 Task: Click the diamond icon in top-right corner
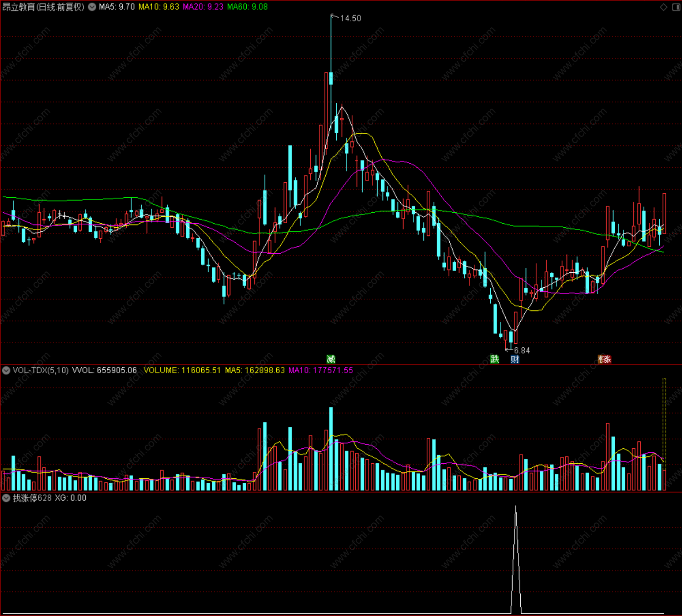pyautogui.click(x=664, y=7)
